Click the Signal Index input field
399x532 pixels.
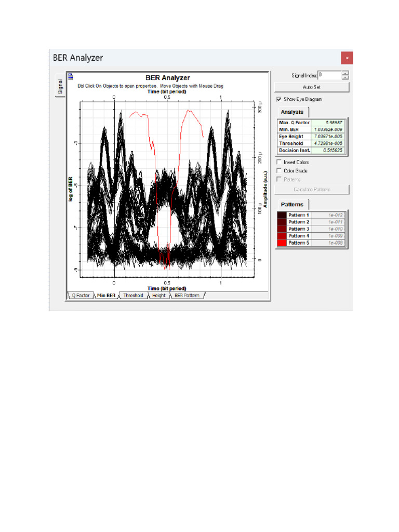[329, 75]
